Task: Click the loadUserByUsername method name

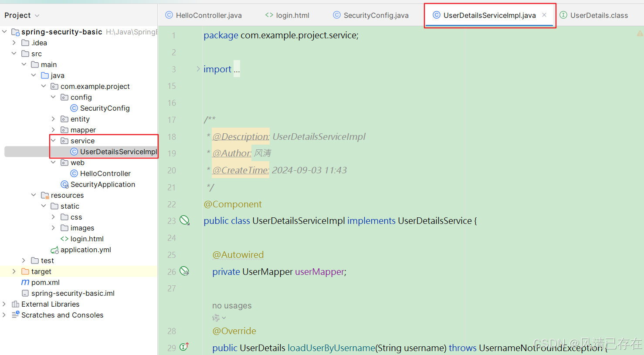Action: 331,348
